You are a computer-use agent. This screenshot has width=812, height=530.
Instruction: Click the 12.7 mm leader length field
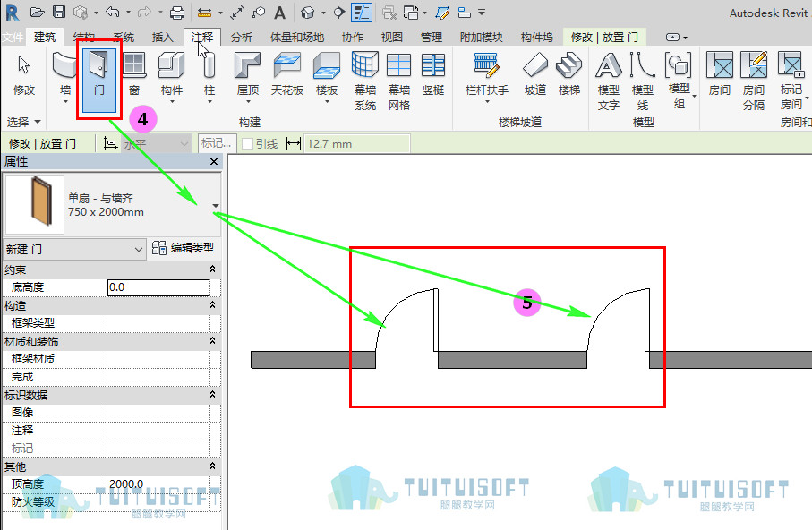click(x=358, y=143)
